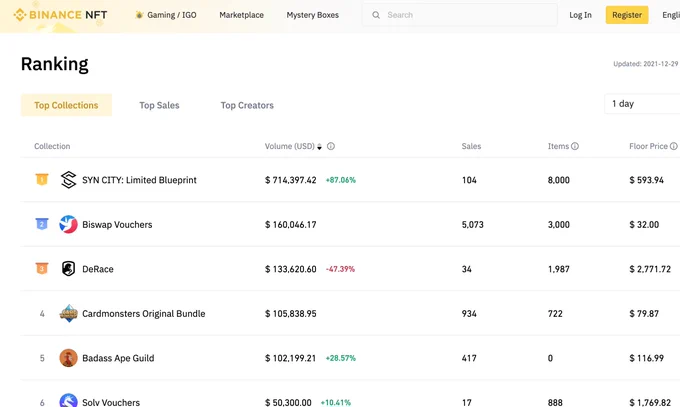Click the rank 1 gold badge
The height and width of the screenshot is (407, 680).
42,179
